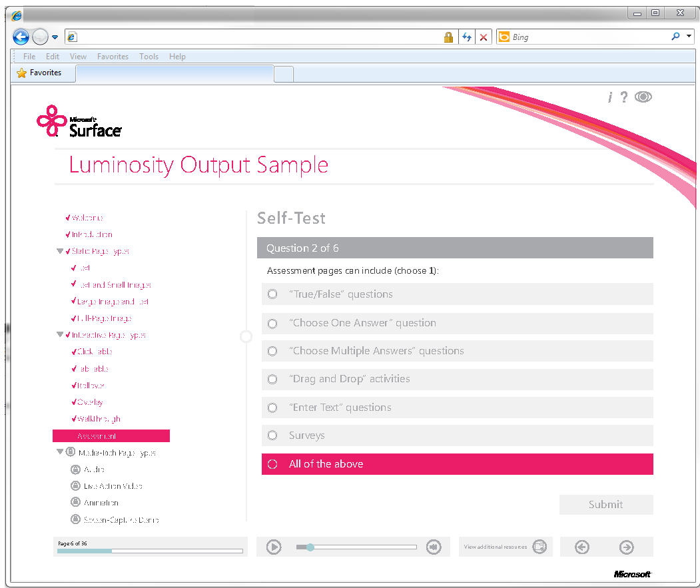700x588 pixels.
Task: Select the "All of the above" answer
Action: (457, 464)
